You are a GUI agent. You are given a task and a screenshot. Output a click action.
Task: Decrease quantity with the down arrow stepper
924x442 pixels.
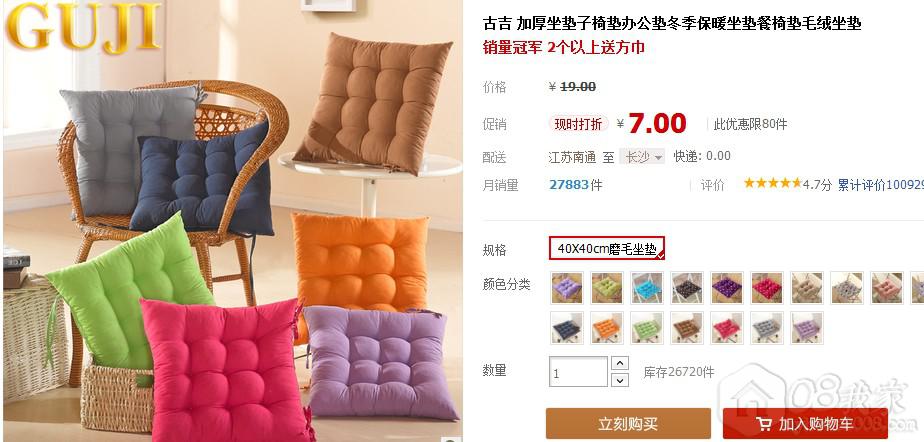(619, 380)
